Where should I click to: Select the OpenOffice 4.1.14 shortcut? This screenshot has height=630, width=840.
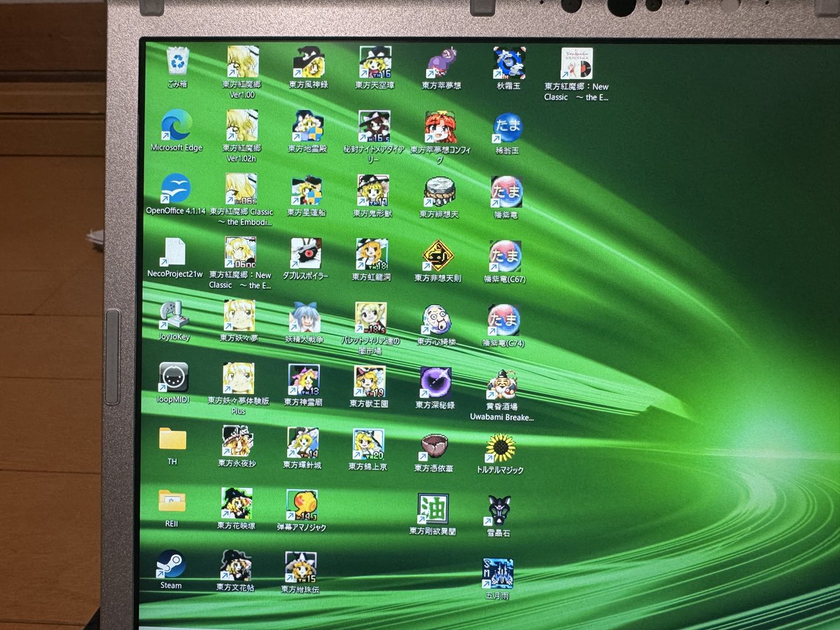pyautogui.click(x=176, y=188)
